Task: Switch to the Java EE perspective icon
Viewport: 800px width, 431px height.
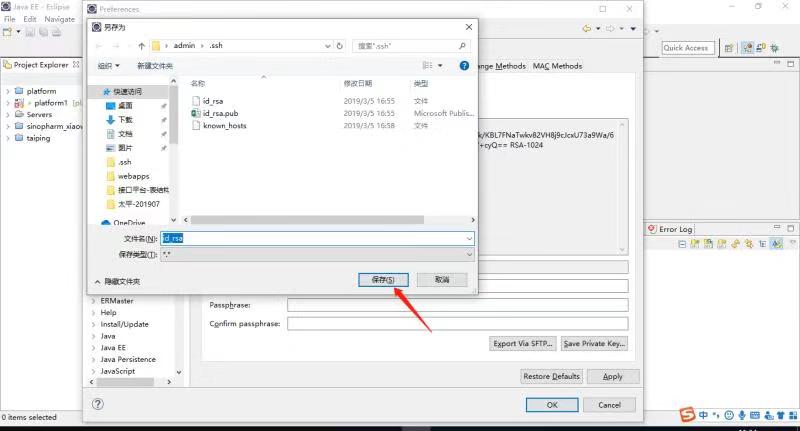Action: click(747, 48)
